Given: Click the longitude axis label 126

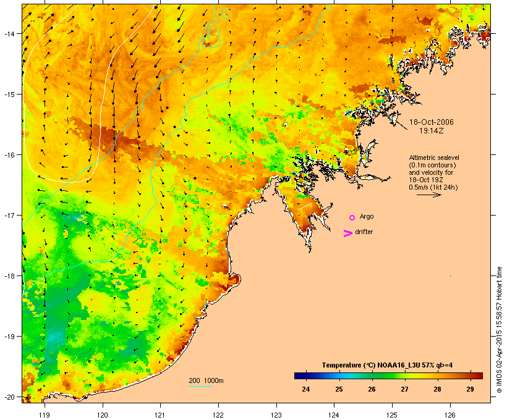Looking at the screenshot, I should [x=449, y=414].
